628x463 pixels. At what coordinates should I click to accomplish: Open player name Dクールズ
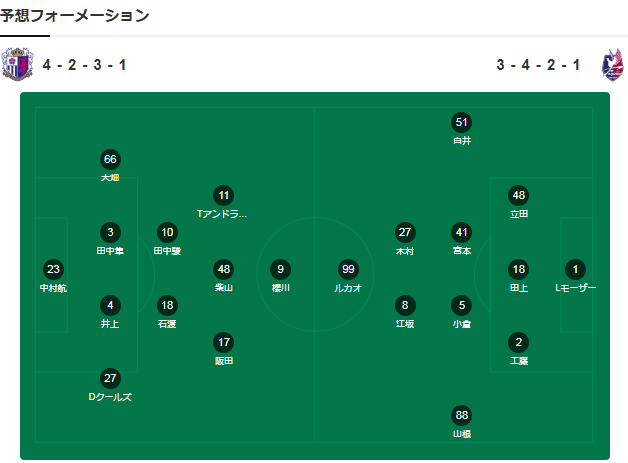pyautogui.click(x=110, y=397)
